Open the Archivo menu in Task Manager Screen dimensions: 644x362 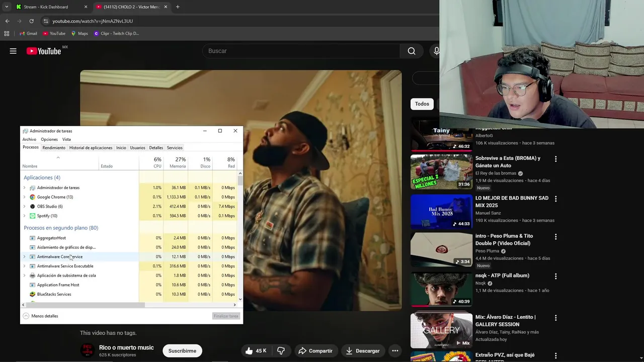[29, 139]
